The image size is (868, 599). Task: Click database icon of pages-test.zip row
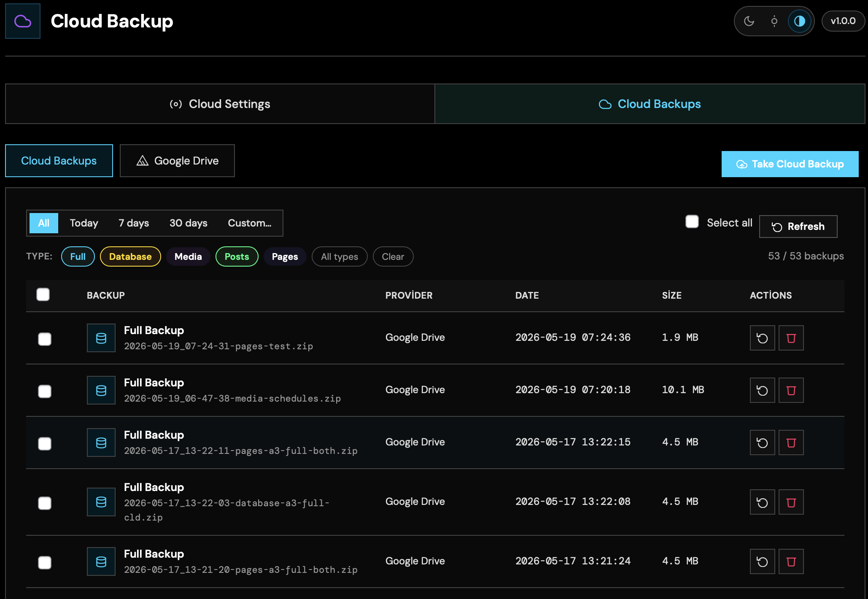point(101,338)
